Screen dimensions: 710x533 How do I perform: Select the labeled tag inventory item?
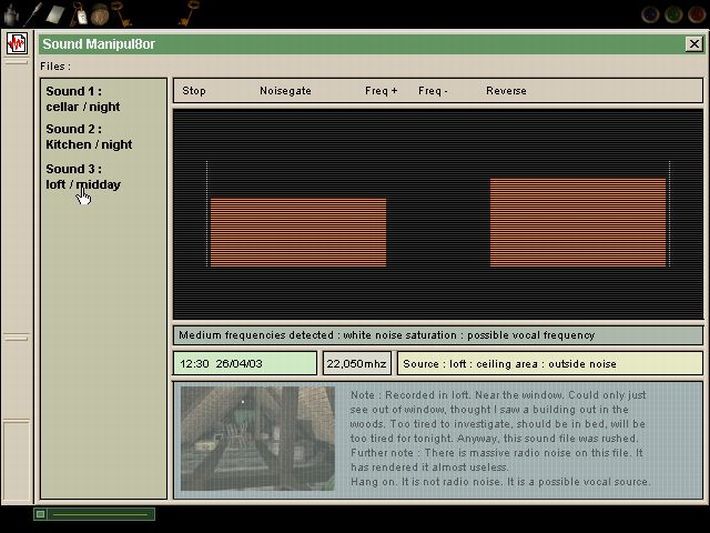point(80,14)
